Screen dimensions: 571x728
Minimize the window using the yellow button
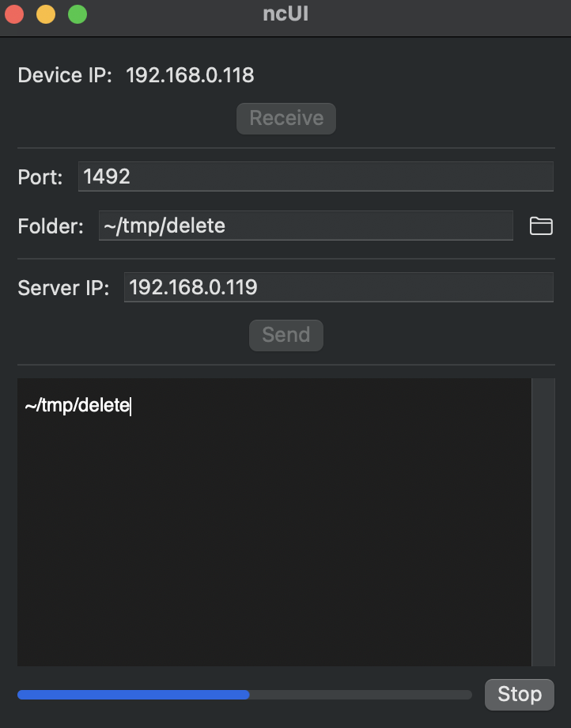pyautogui.click(x=46, y=14)
